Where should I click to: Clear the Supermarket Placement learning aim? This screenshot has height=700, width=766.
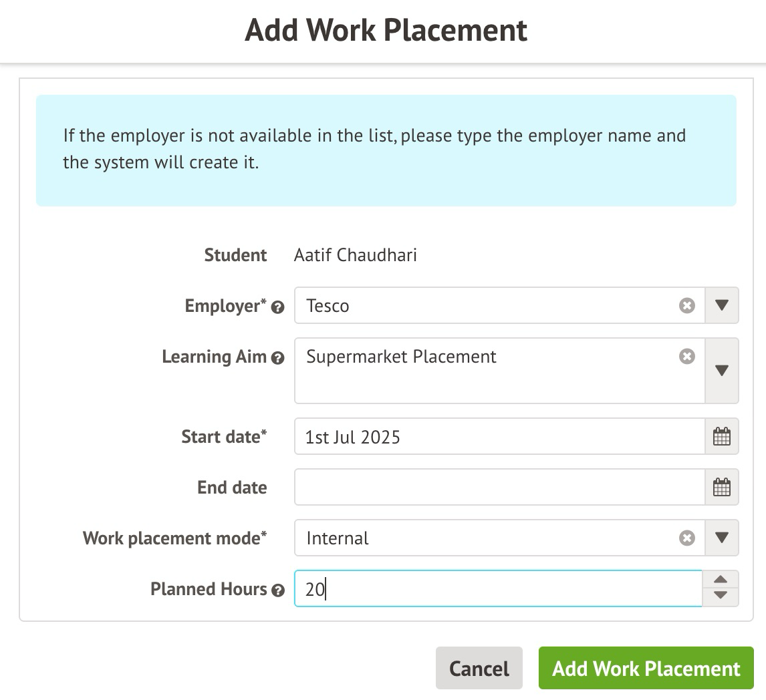pyautogui.click(x=686, y=357)
